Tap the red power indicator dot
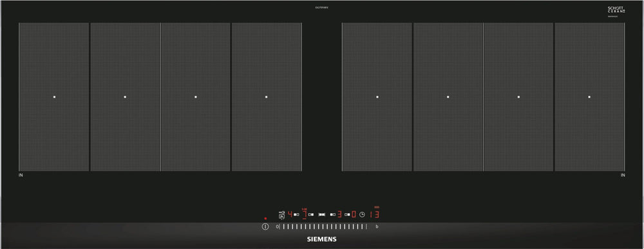The width and height of the screenshot is (644, 249). coord(265,218)
